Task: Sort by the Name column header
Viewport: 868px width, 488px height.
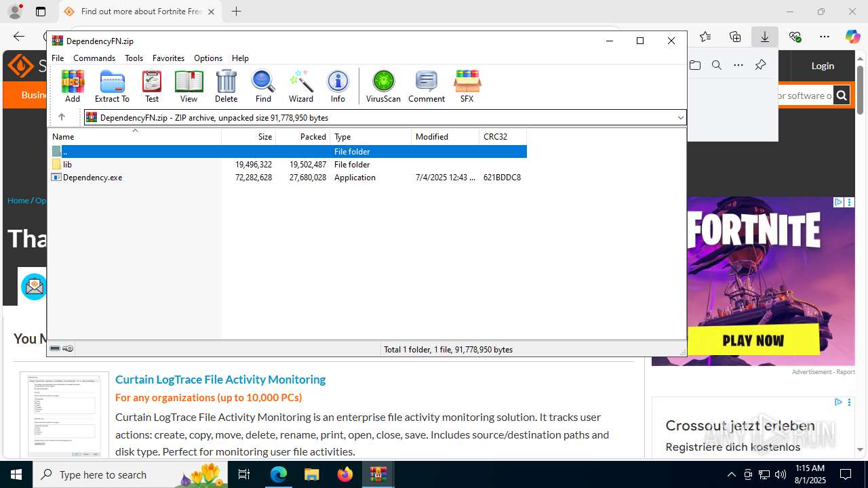Action: pyautogui.click(x=134, y=136)
